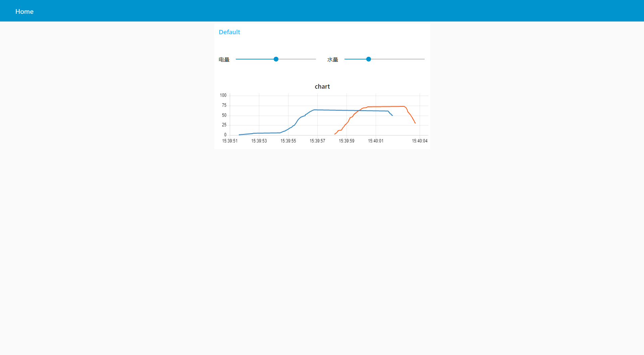644x355 pixels.
Task: Click the 15:39:57 x-axis label
Action: 317,141
